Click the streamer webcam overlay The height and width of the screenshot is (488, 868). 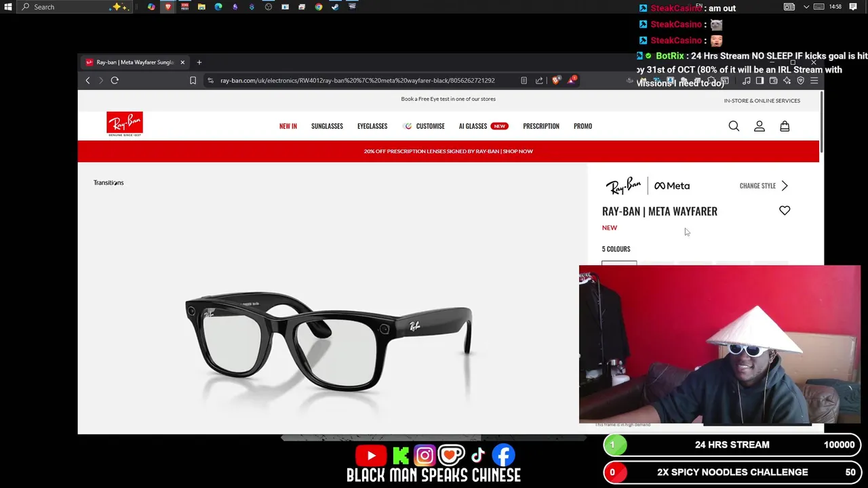coord(719,344)
